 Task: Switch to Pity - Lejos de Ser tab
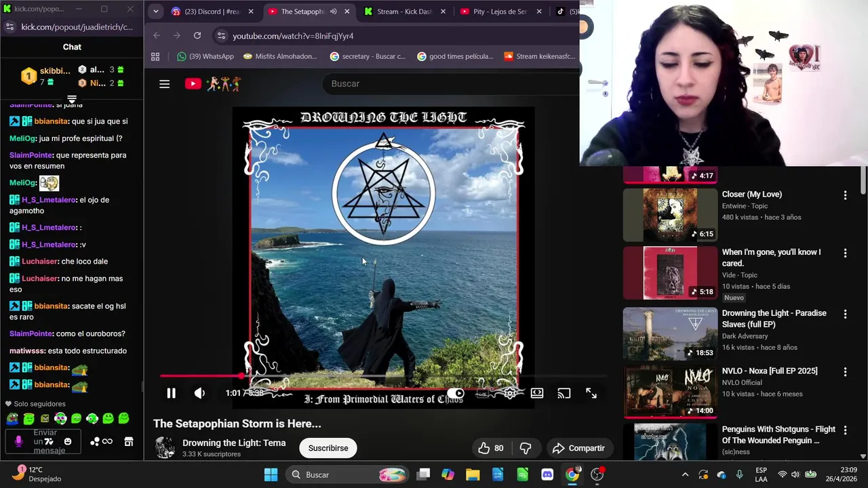[500, 12]
